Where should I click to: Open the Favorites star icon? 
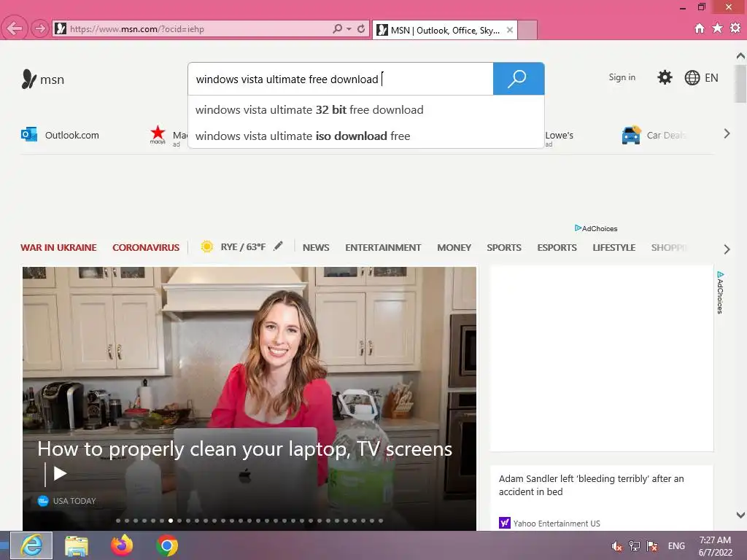pos(717,28)
